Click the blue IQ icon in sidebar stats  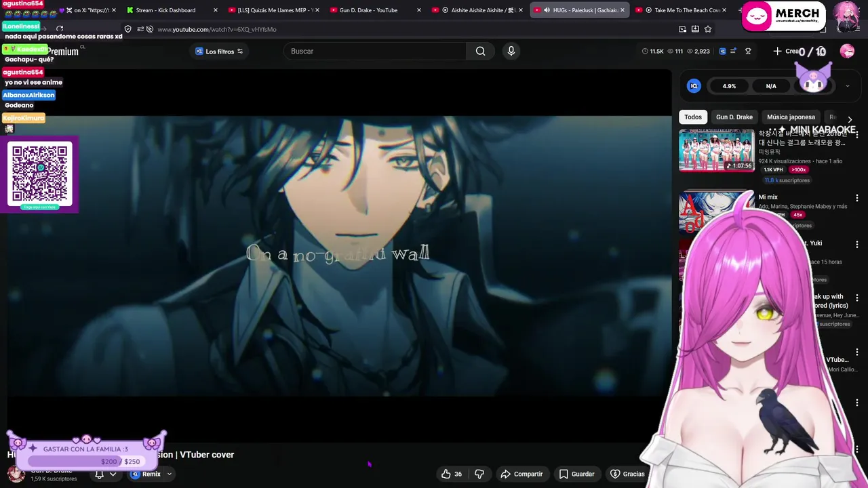694,85
